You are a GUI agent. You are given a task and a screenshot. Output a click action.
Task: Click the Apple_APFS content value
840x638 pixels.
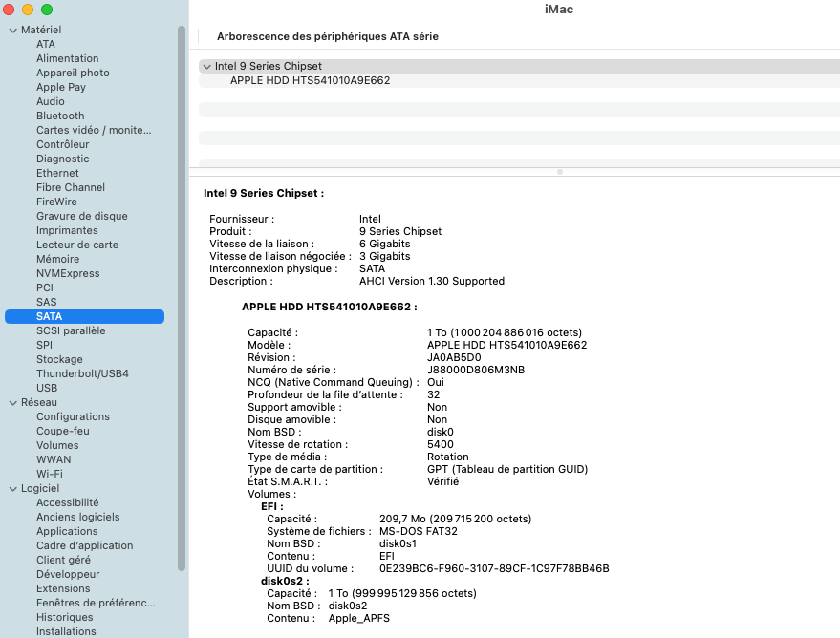(359, 618)
